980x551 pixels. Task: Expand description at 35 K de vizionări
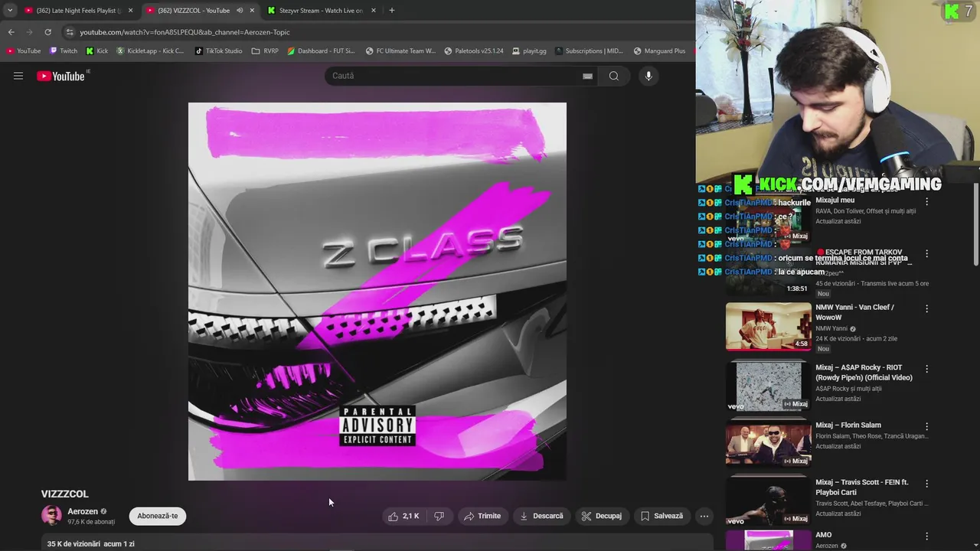[x=91, y=543]
